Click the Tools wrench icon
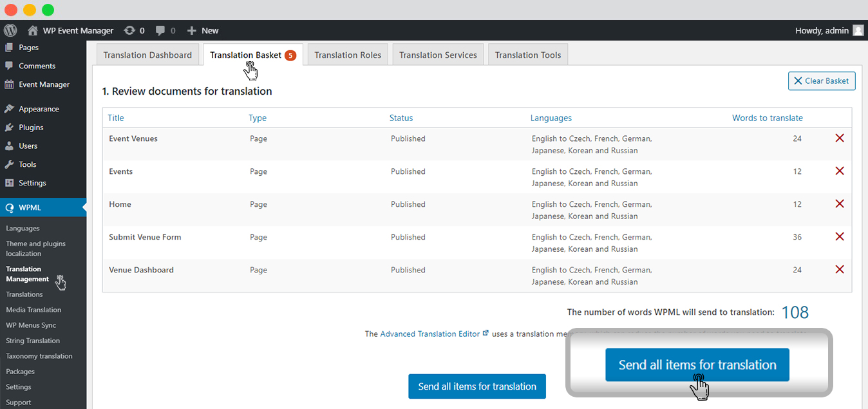 pos(9,164)
